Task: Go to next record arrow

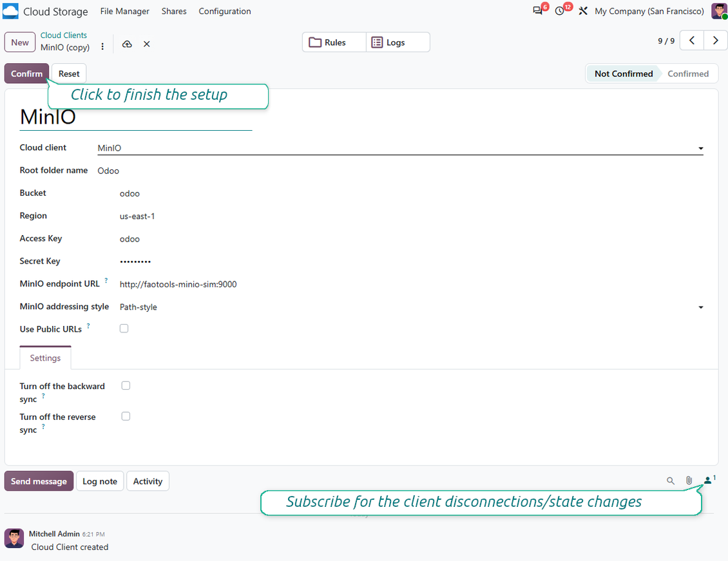Action: pyautogui.click(x=716, y=41)
